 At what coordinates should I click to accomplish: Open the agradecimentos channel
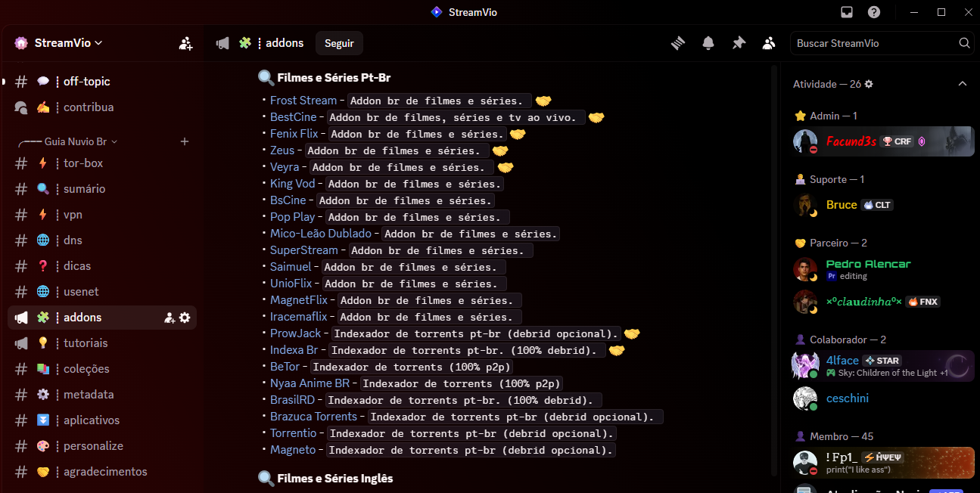coord(102,472)
